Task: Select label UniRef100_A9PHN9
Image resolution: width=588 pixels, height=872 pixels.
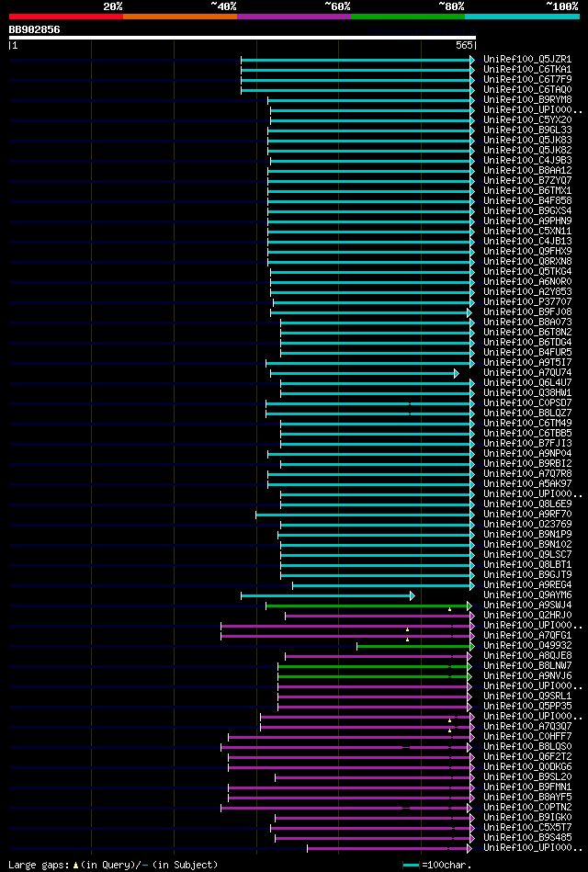Action: pyautogui.click(x=528, y=221)
